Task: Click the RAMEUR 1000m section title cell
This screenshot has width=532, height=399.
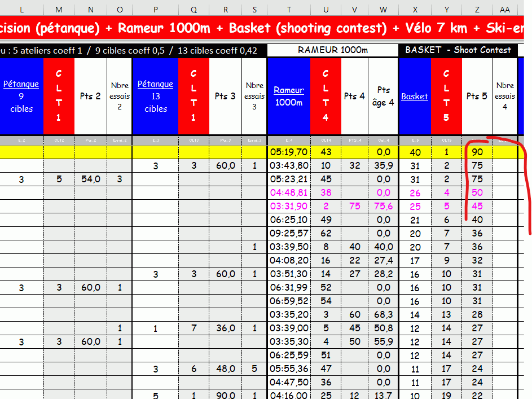Action: (332, 50)
